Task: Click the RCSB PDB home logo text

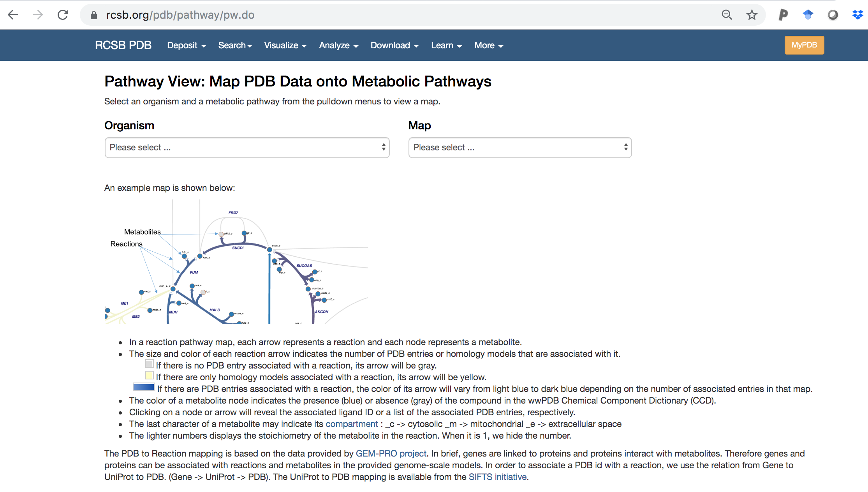Action: [123, 45]
